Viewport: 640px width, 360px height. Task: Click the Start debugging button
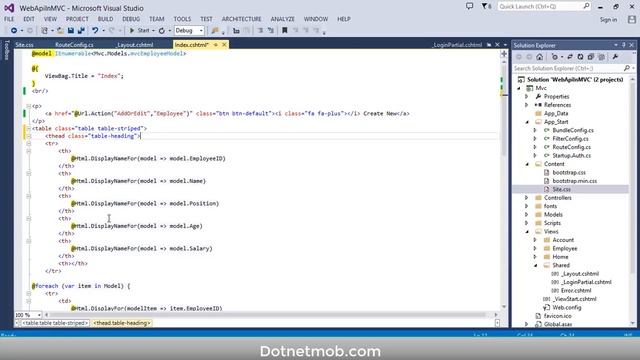coord(140,31)
